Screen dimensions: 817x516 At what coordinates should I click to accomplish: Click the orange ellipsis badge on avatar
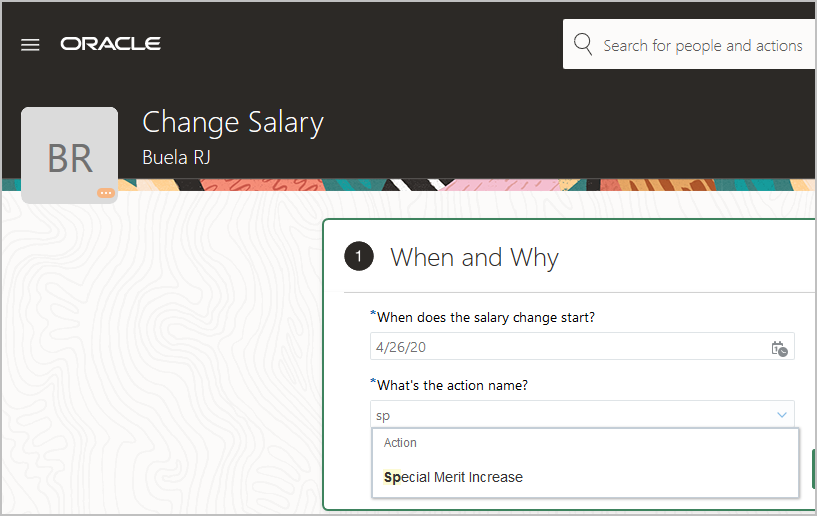(105, 193)
